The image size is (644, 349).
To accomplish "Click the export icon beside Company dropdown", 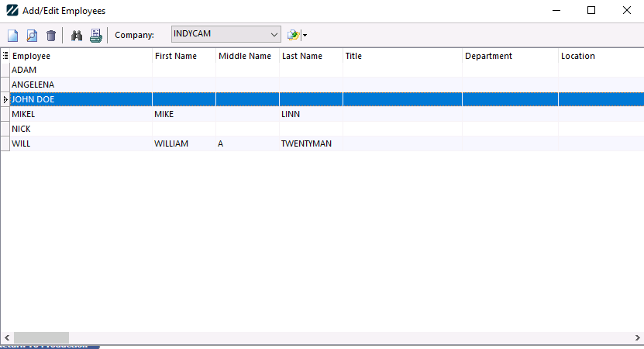I will [294, 35].
